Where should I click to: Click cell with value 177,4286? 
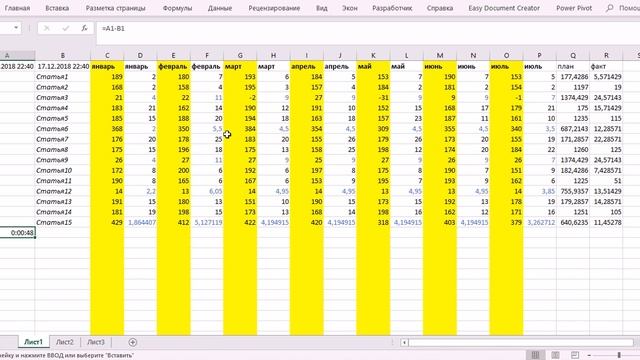point(573,77)
